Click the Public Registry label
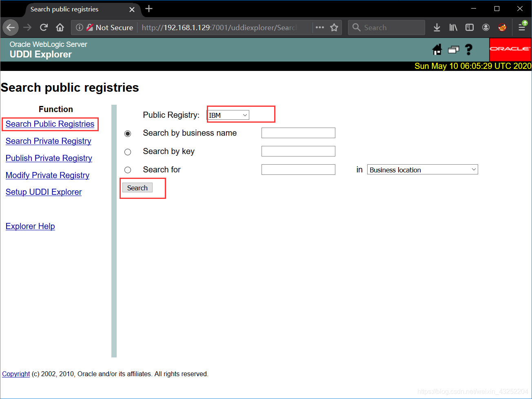Screen dimensions: 532x399 point(171,115)
